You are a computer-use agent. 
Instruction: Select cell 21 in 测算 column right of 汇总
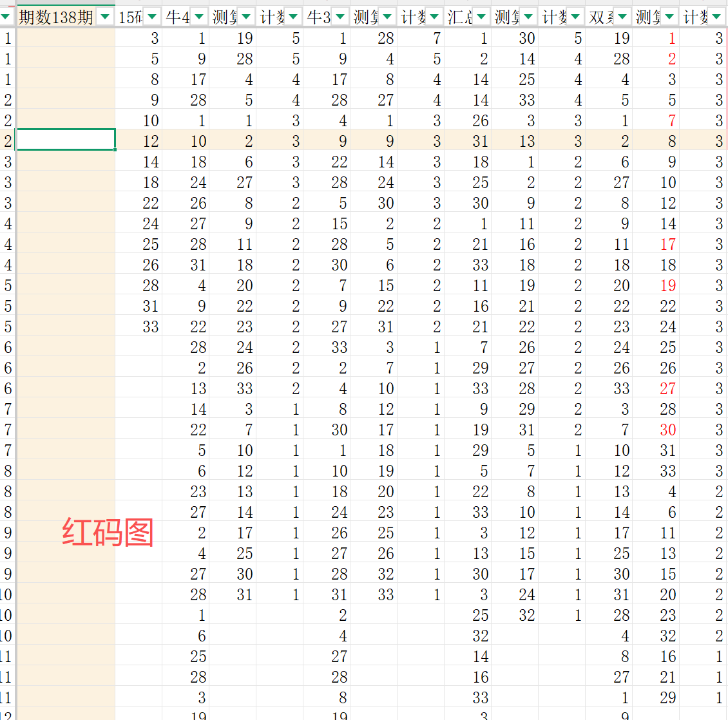(514, 306)
